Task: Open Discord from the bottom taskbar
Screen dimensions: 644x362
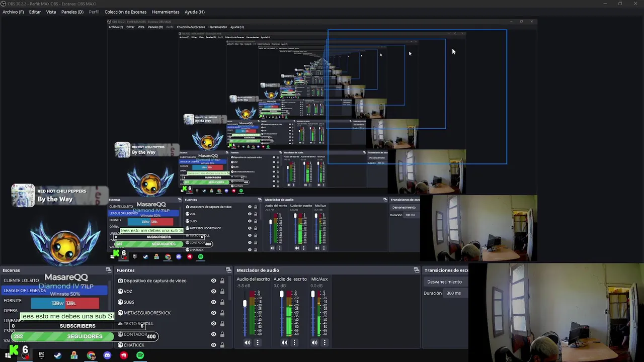Action: (107, 355)
